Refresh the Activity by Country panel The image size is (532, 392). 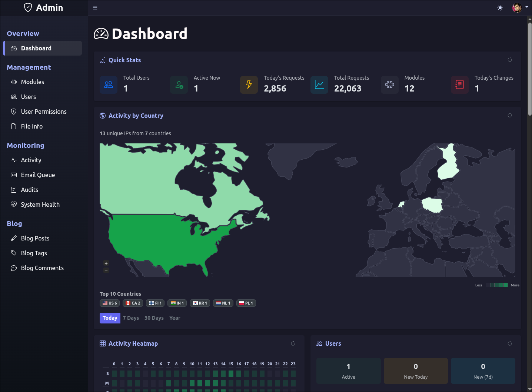pos(510,115)
